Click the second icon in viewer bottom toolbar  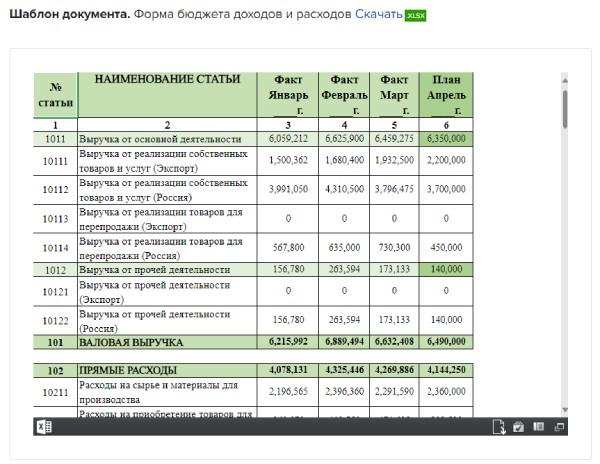click(x=518, y=427)
